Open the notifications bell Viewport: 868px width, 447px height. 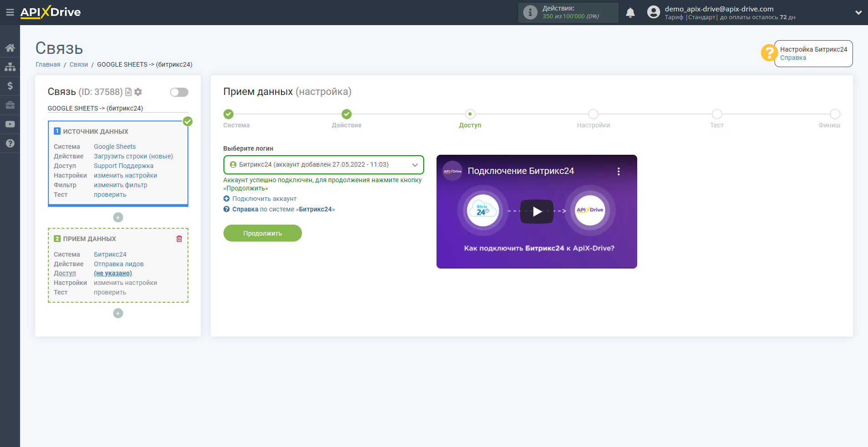click(x=630, y=13)
